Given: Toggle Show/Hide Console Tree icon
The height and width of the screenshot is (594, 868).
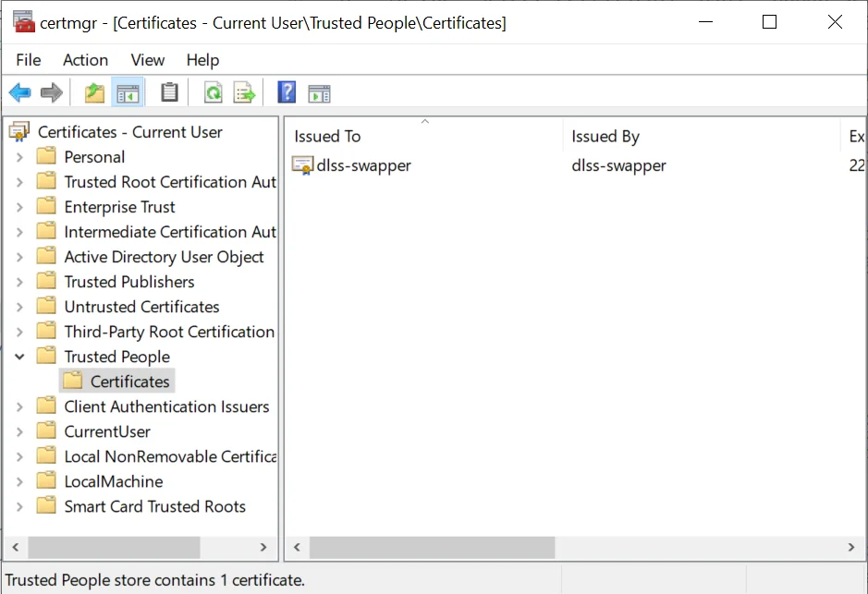Looking at the screenshot, I should [128, 92].
